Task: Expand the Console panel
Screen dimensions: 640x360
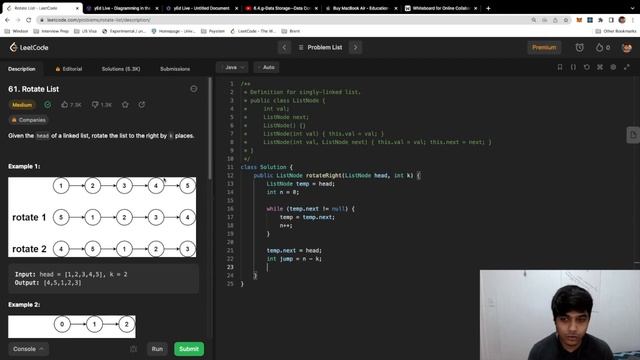Action: (28, 349)
